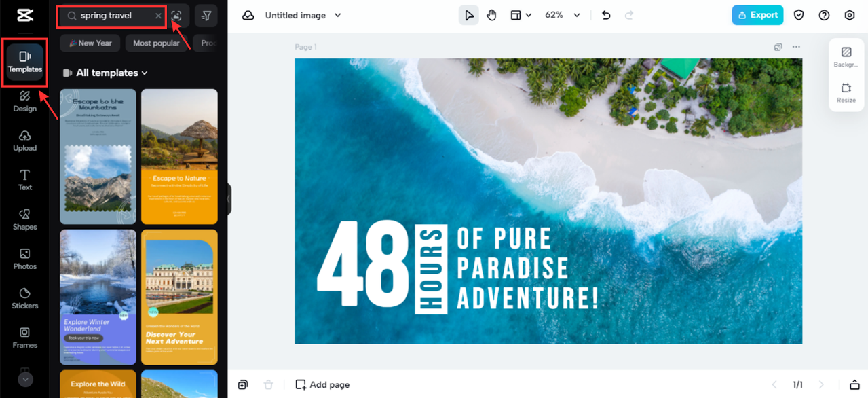868x398 pixels.
Task: Rename the 'Untitled image' project title
Action: click(295, 15)
